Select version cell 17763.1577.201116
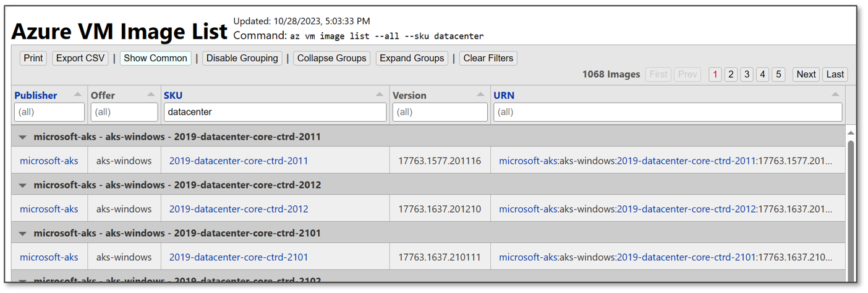 pyautogui.click(x=440, y=161)
